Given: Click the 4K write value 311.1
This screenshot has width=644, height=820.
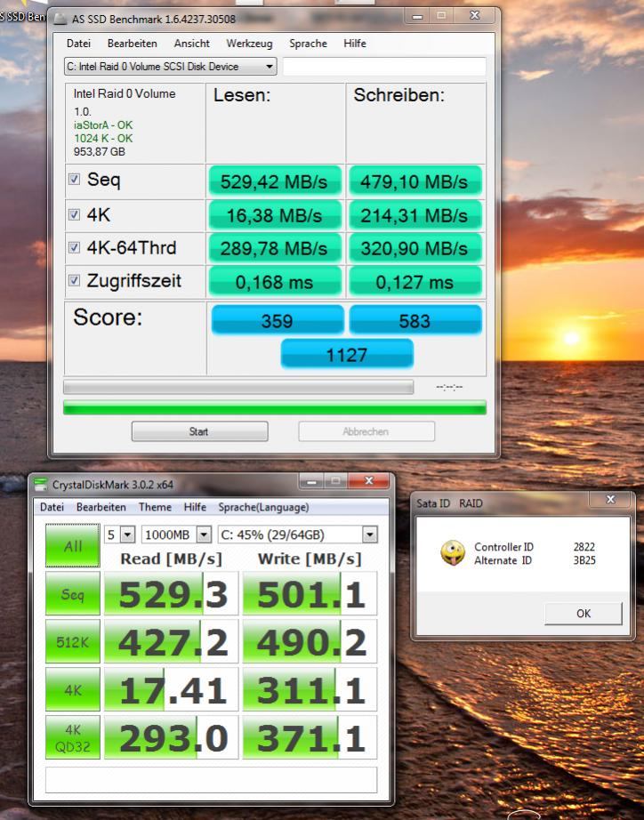Looking at the screenshot, I should click(x=310, y=690).
